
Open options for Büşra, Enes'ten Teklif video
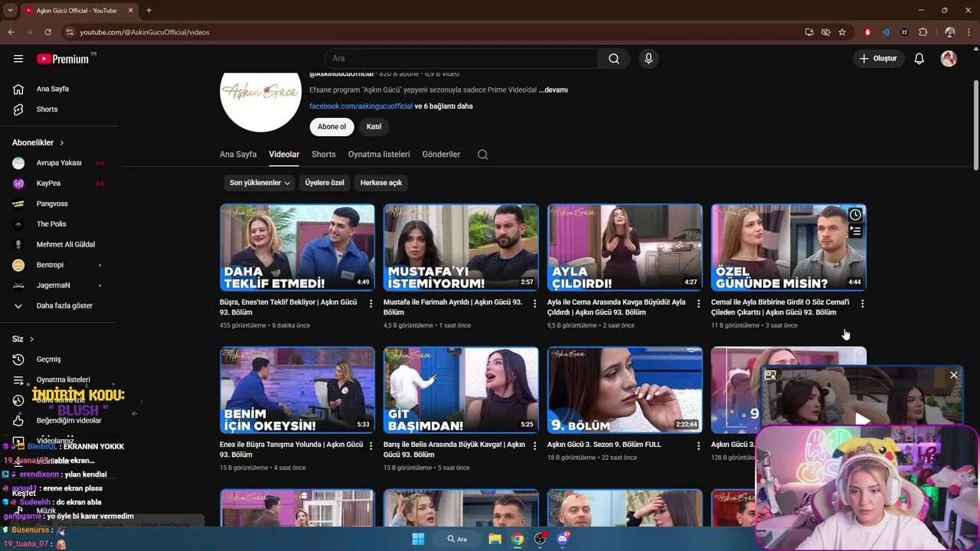pos(371,304)
